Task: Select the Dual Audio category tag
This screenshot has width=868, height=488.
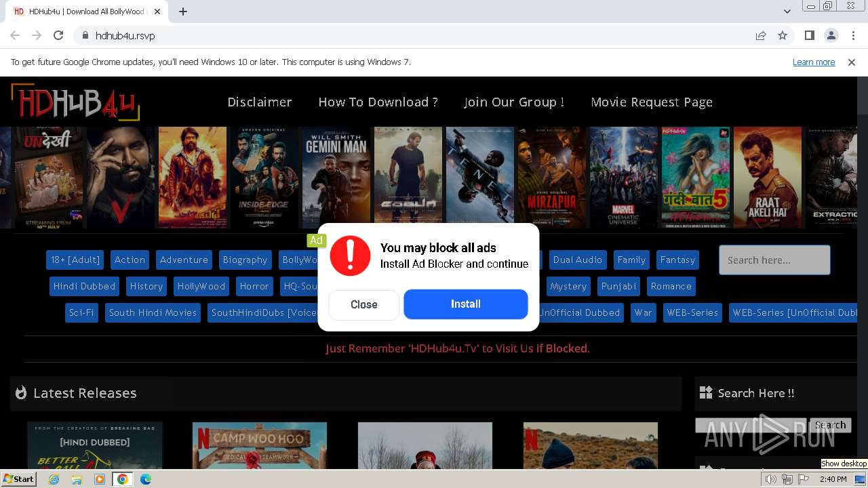Action: tap(578, 260)
